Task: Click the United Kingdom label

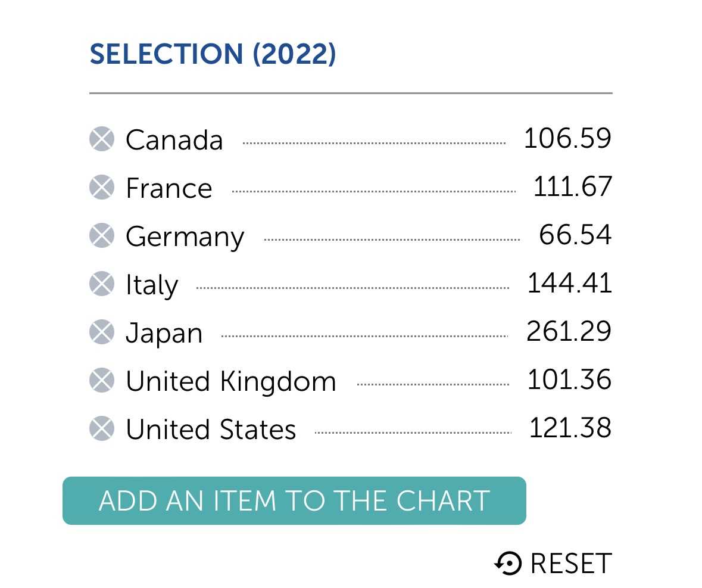Action: pyautogui.click(x=230, y=381)
